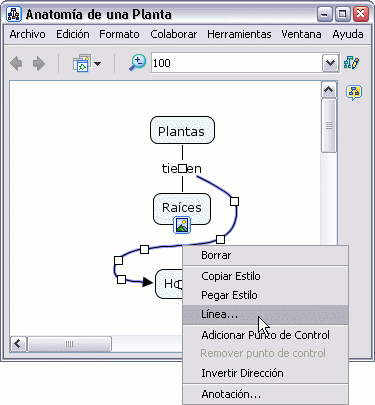
Task: Open the Formato menu
Action: tap(119, 34)
